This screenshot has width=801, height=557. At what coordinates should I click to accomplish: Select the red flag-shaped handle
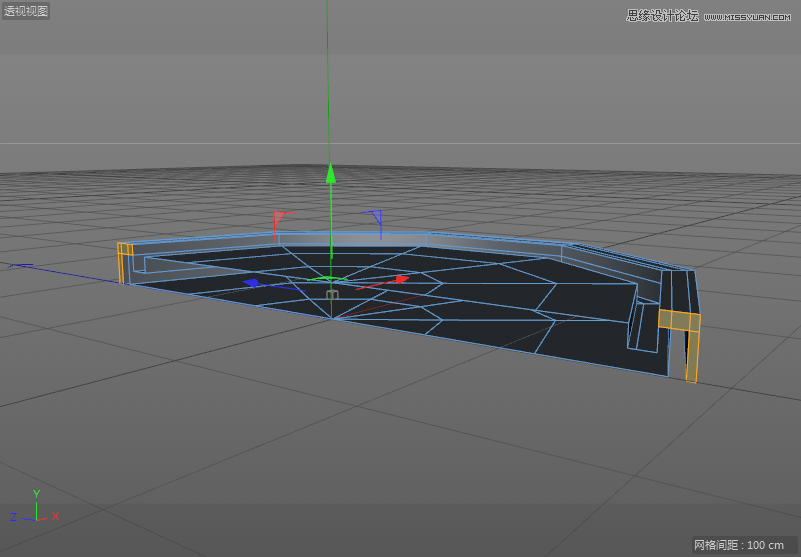click(281, 217)
